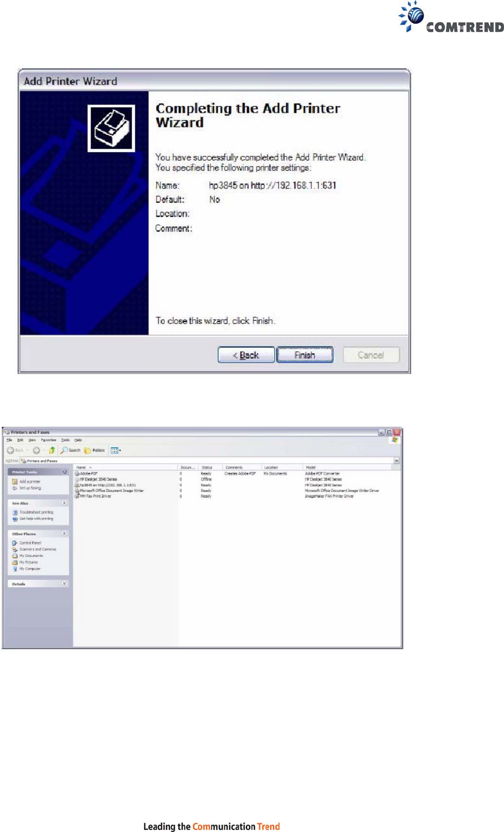Collapse the Other Places panel
The height and width of the screenshot is (832, 504).
point(65,534)
